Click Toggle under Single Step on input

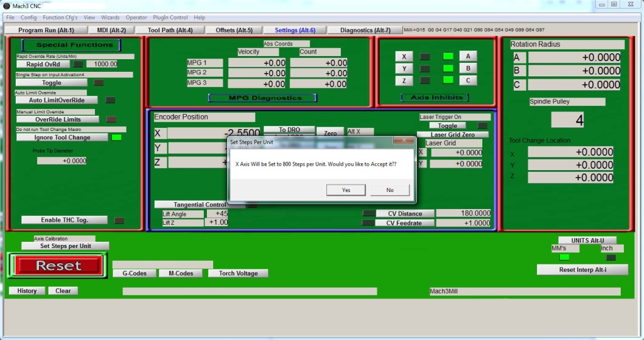pos(52,82)
